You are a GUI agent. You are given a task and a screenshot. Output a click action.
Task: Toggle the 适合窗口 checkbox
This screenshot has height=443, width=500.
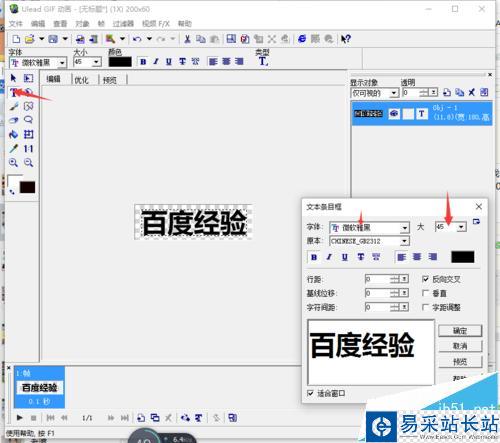coord(310,393)
